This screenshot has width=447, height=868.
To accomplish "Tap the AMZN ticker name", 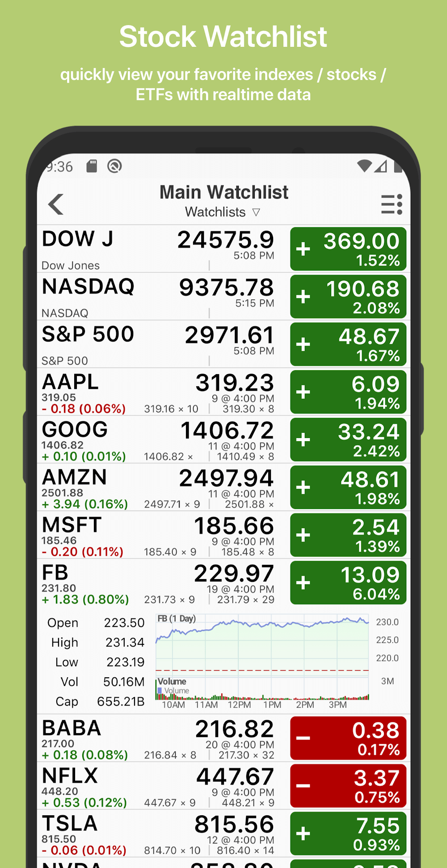I will pyautogui.click(x=74, y=477).
